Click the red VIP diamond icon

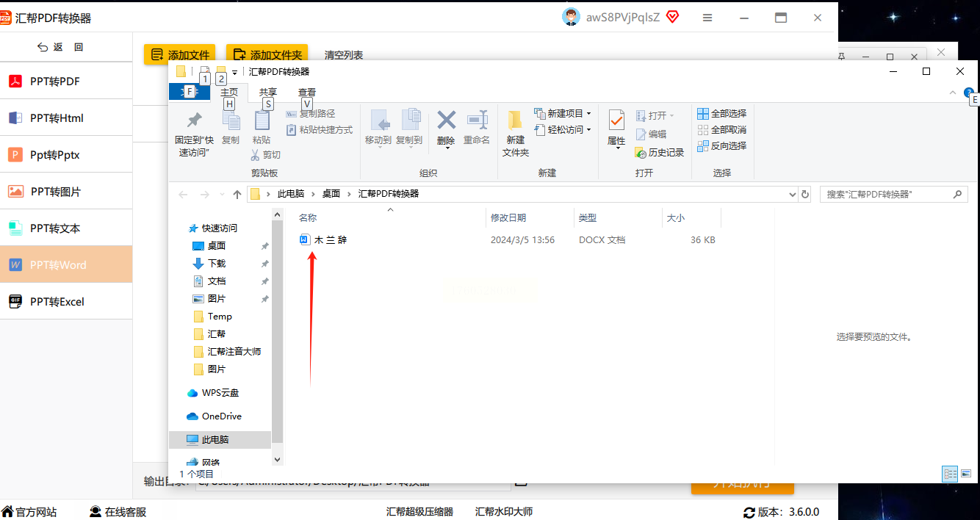click(x=672, y=17)
